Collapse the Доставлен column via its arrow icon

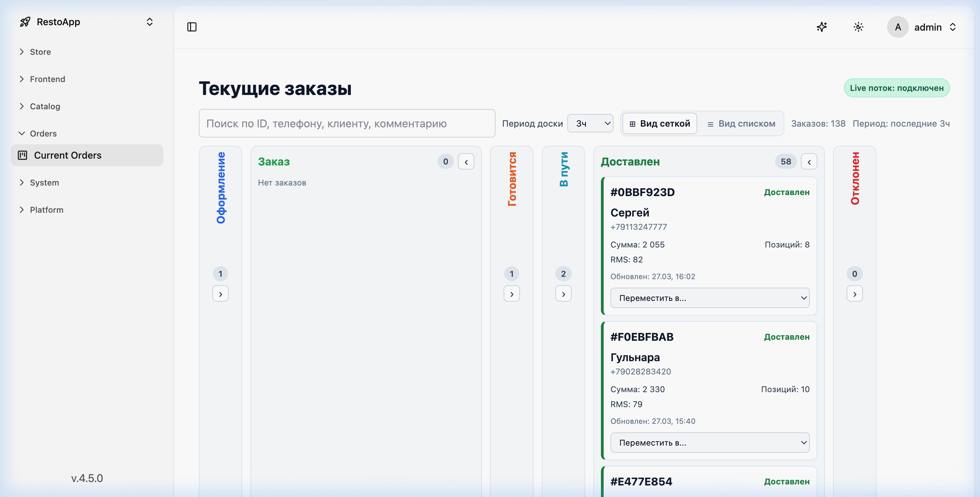coord(809,161)
